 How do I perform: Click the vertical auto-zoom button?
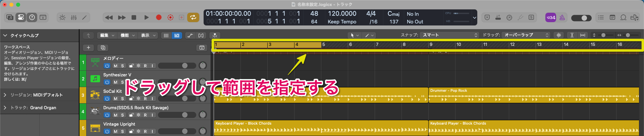[572, 35]
